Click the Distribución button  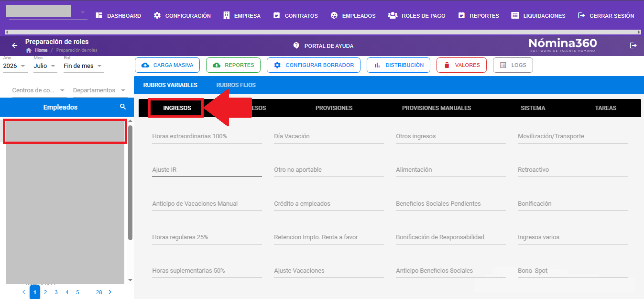[398, 65]
